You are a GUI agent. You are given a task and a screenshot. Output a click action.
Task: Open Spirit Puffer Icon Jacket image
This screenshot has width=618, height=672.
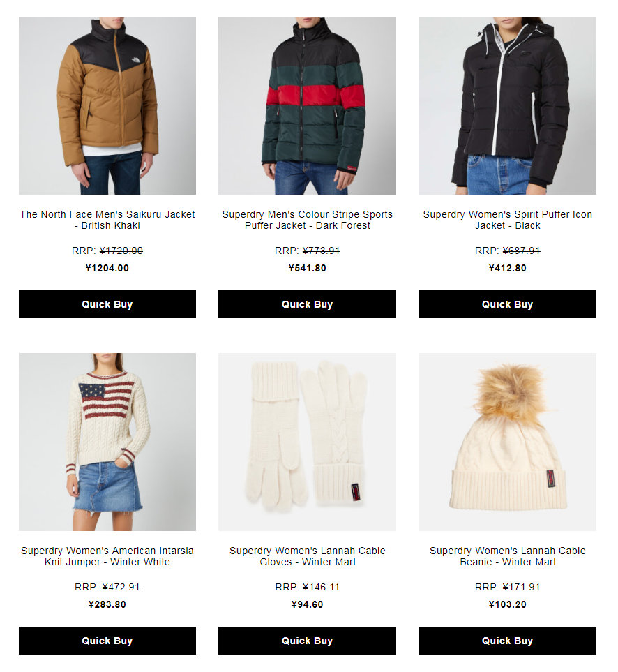pos(507,105)
